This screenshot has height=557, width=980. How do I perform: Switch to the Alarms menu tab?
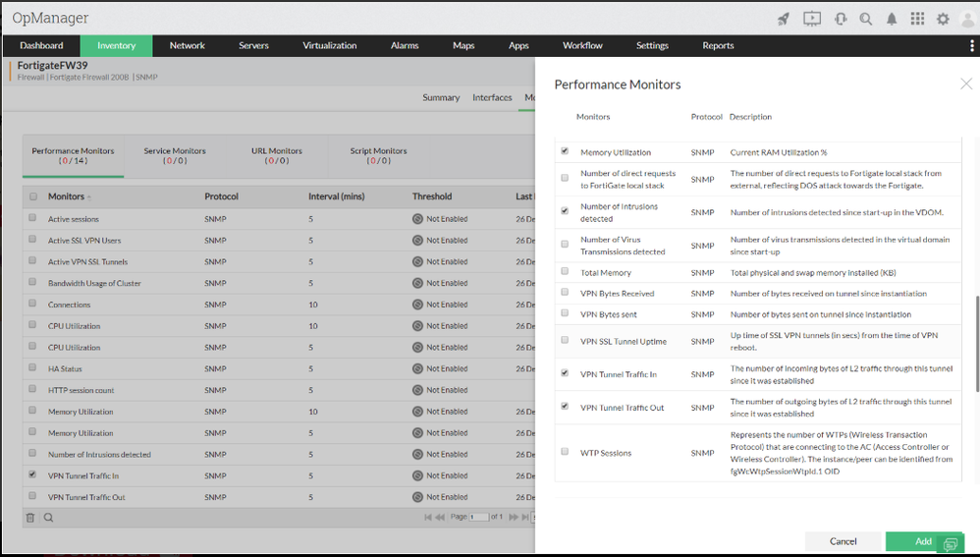[405, 45]
